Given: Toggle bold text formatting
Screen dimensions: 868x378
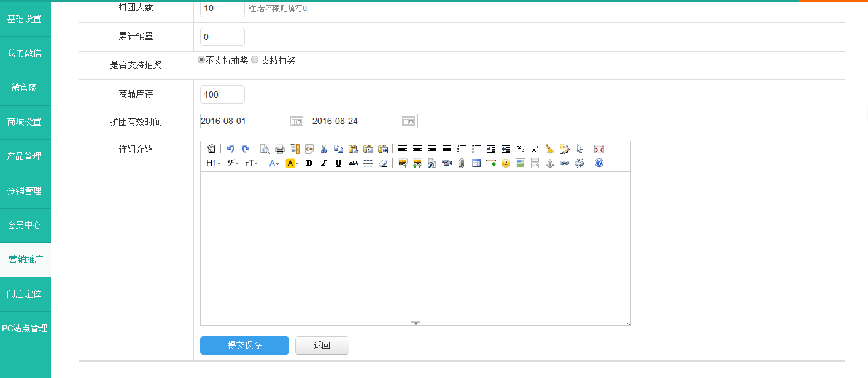Looking at the screenshot, I should (x=309, y=163).
